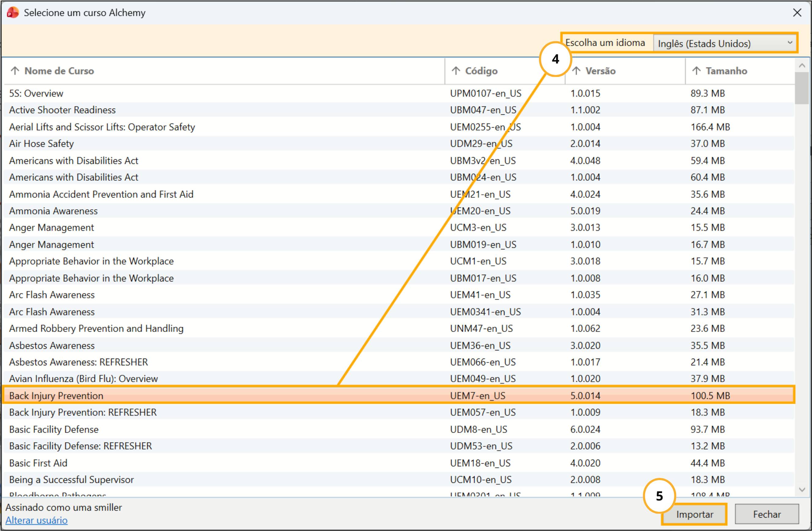Click sort arrow icon beside Versão
Screen dimensions: 812x531
click(576, 71)
